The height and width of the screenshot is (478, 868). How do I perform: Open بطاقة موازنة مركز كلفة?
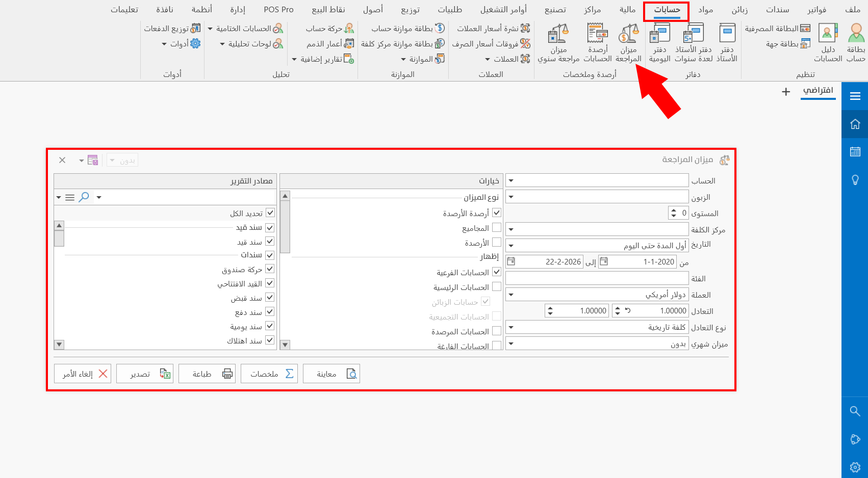pyautogui.click(x=403, y=44)
